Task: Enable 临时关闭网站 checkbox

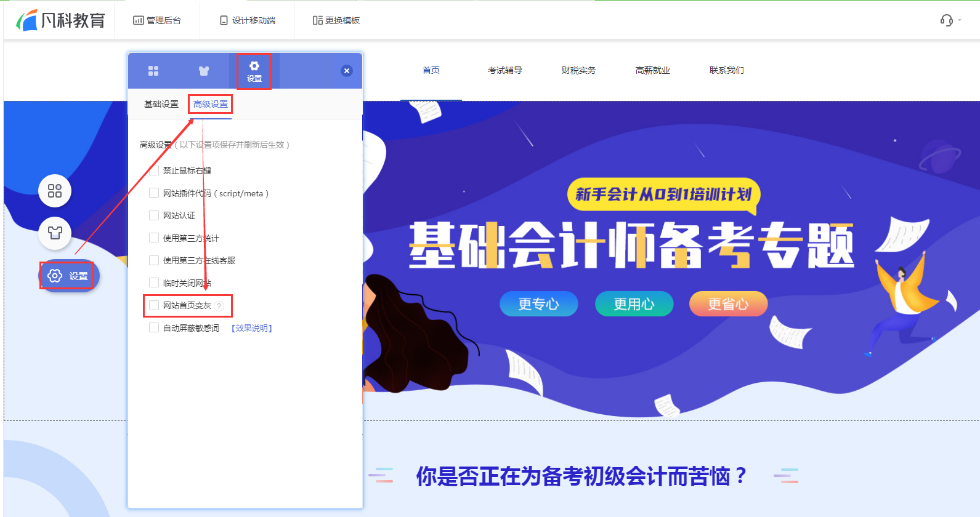Action: 154,283
